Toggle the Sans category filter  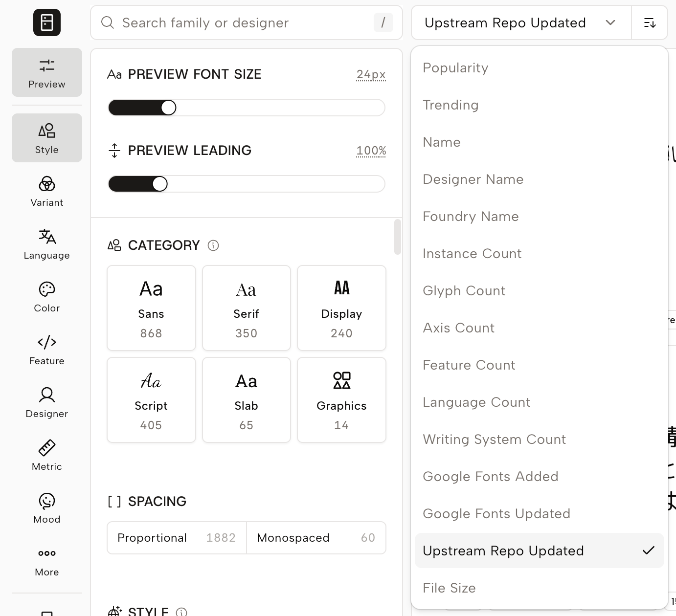[x=151, y=308]
